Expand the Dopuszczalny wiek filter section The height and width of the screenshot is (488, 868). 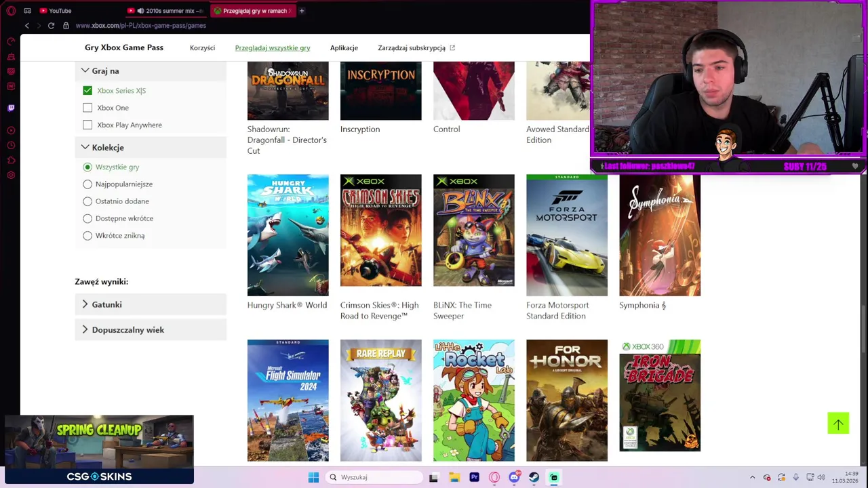[151, 329]
